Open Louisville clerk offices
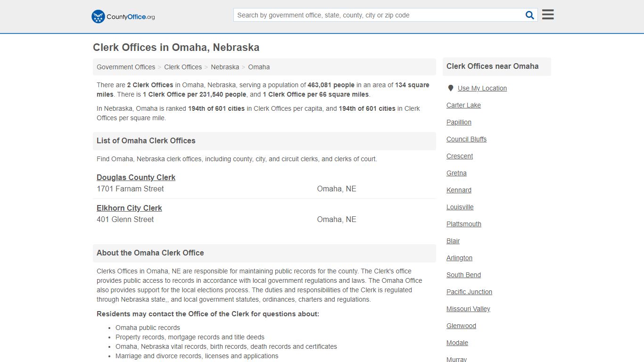 click(x=460, y=207)
